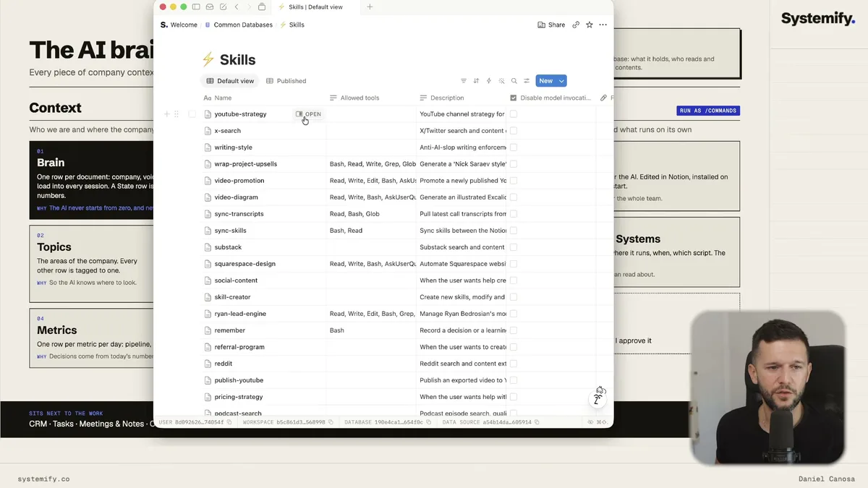Open the Description column header menu
Image resolution: width=868 pixels, height=488 pixels.
tap(461, 98)
